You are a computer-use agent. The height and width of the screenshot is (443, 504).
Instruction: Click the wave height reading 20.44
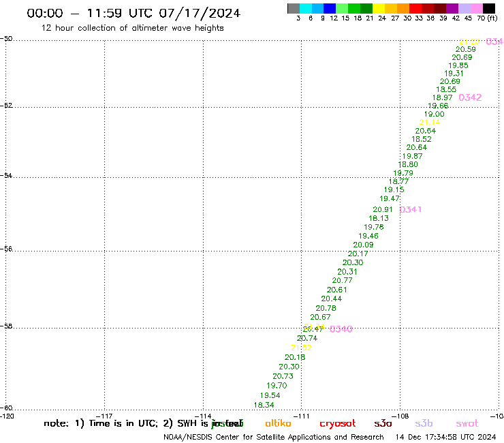332,299
